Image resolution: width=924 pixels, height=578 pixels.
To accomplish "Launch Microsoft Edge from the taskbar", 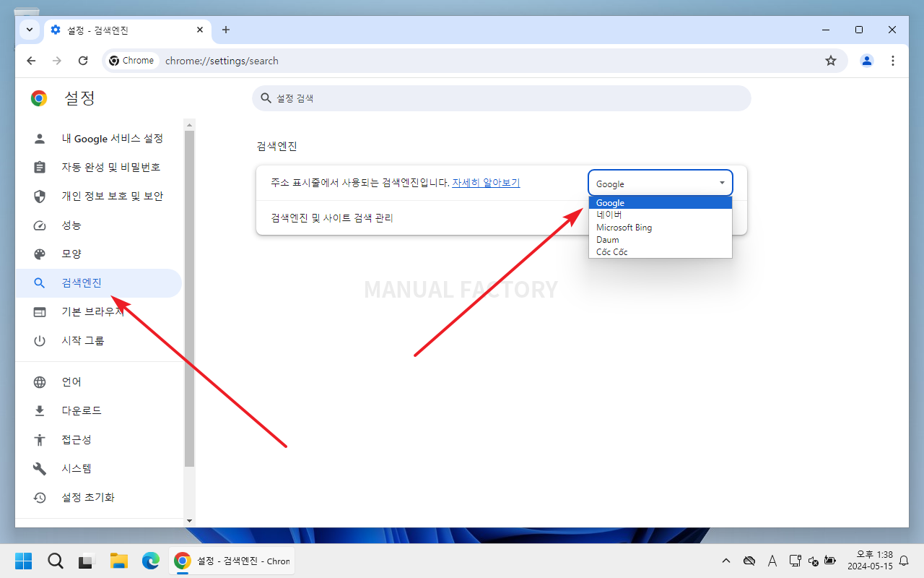I will pos(151,561).
